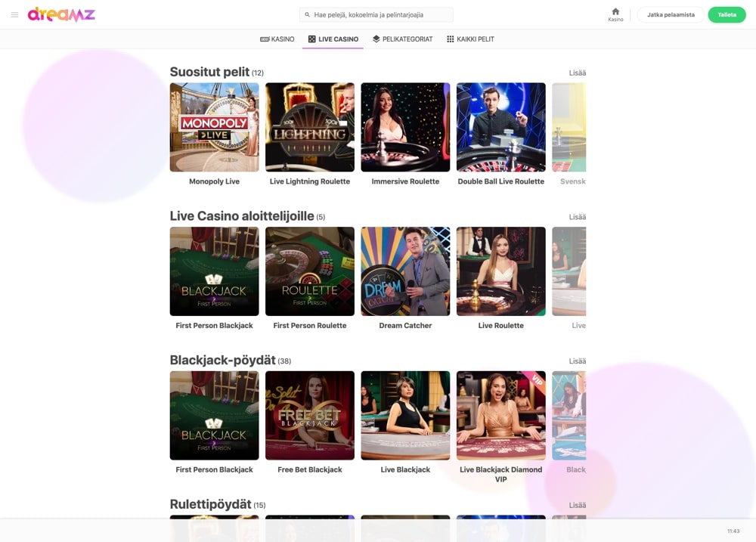Focus the game search field
Viewport: 756px width, 542px height.
[x=376, y=14]
